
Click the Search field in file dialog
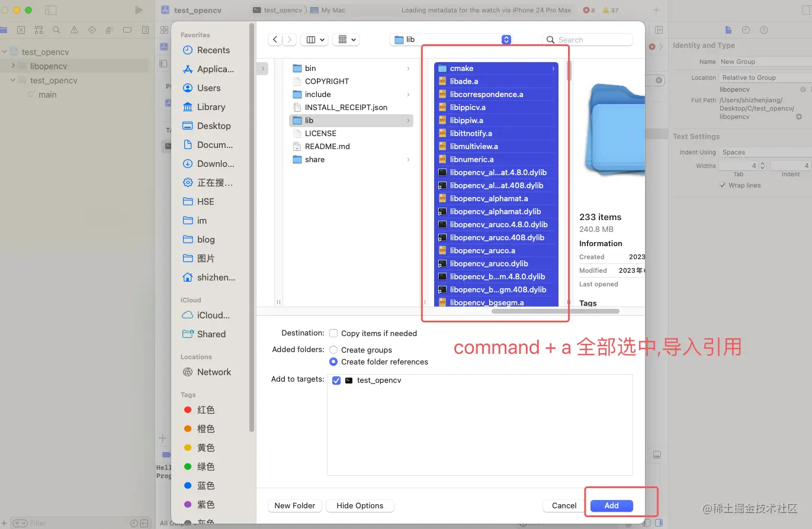coord(588,40)
